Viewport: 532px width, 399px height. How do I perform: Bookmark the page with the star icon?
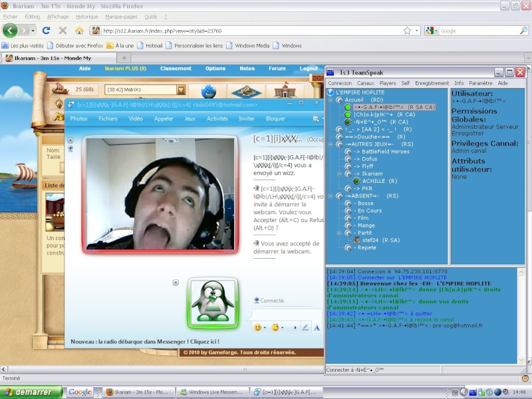tap(407, 31)
